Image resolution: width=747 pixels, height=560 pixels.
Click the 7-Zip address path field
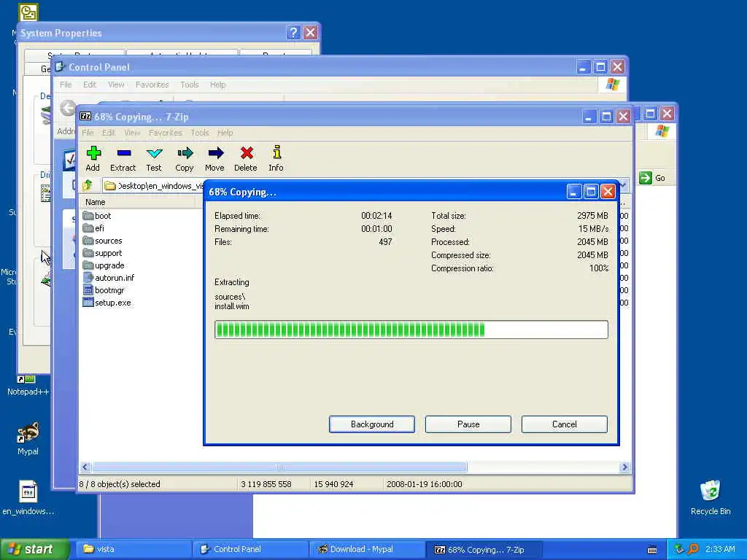[154, 186]
